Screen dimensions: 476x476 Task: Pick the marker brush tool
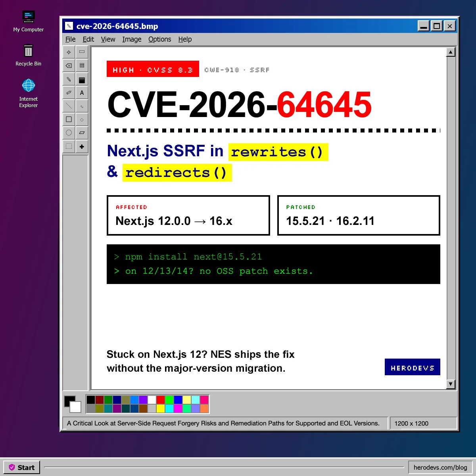(x=69, y=92)
